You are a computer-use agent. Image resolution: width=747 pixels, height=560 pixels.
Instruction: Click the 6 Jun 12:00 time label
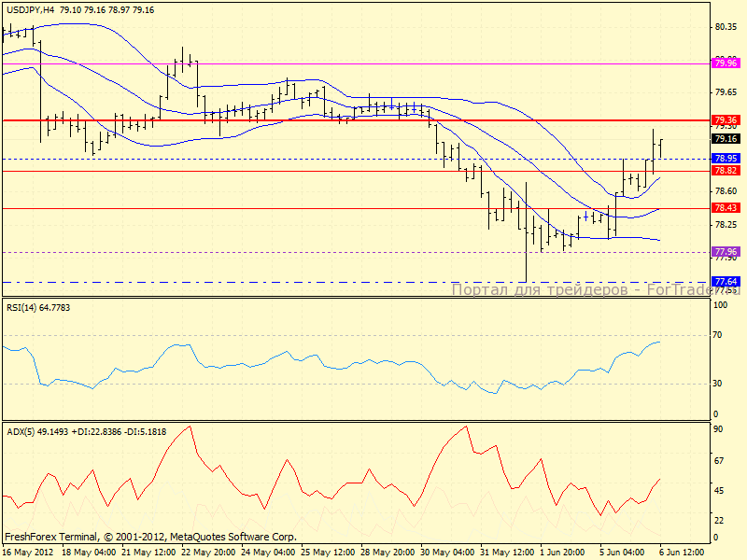[x=682, y=553]
